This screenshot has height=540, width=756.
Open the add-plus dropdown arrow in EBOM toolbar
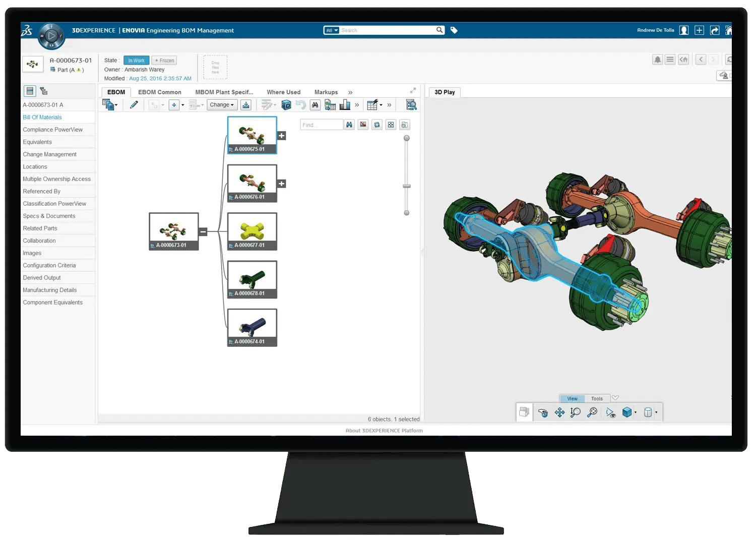pyautogui.click(x=182, y=105)
